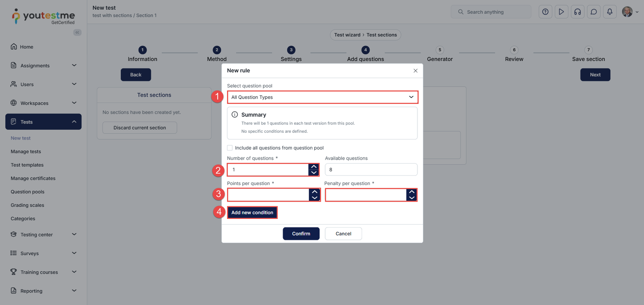Increase Penalty per question with up arrow
644x305 pixels.
point(412,192)
